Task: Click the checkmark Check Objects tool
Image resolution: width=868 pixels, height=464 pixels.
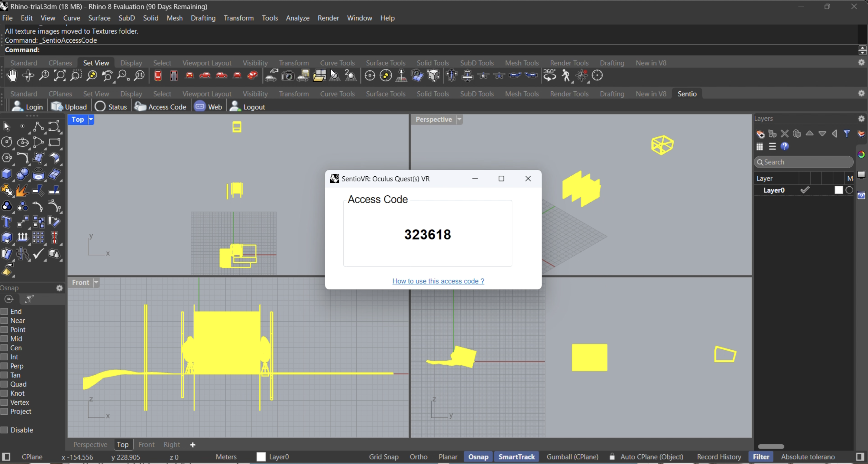Action: [x=38, y=253]
